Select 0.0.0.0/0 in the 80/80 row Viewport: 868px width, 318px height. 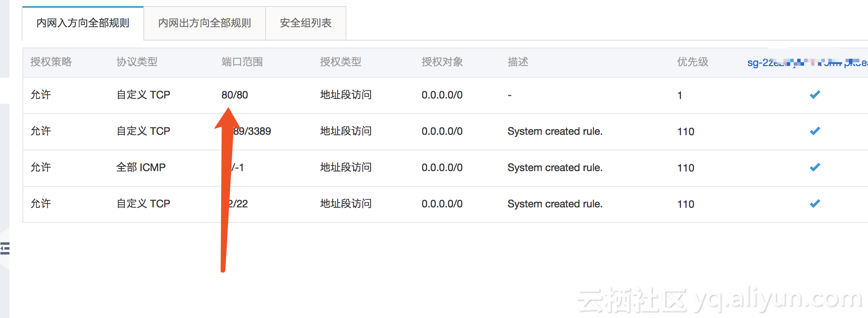(442, 95)
